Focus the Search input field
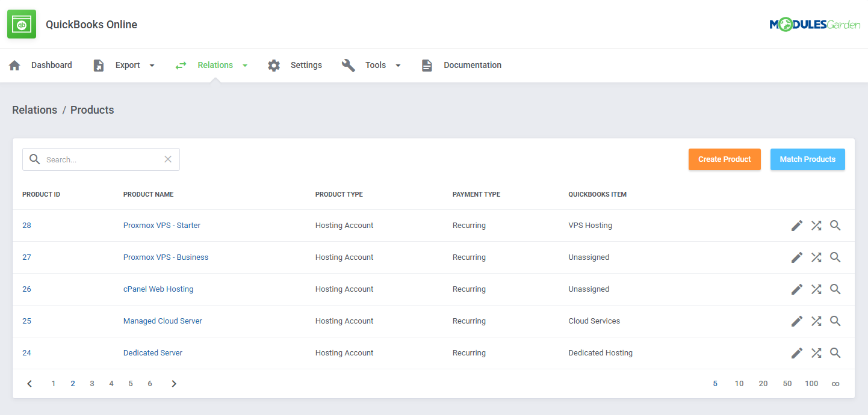 101,159
